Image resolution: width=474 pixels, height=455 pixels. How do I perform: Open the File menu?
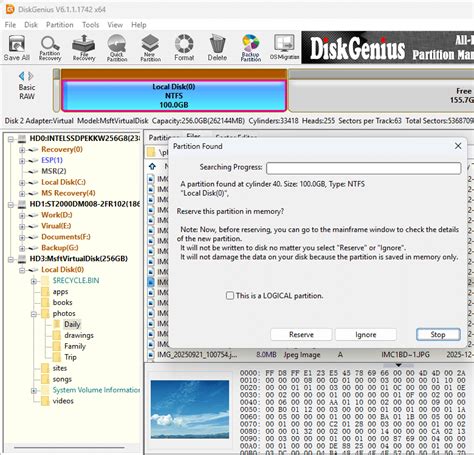(x=10, y=25)
